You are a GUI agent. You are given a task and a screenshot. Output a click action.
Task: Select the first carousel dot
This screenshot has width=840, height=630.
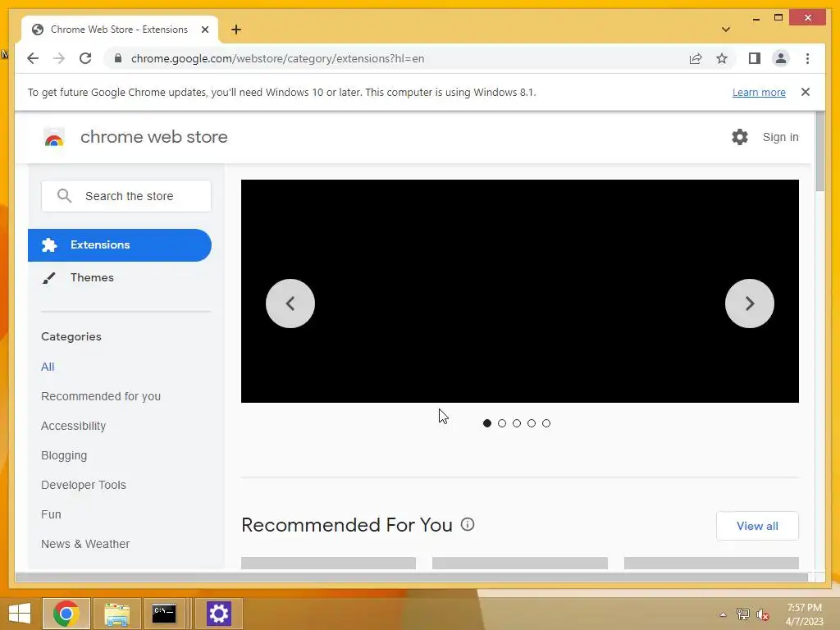pos(487,423)
